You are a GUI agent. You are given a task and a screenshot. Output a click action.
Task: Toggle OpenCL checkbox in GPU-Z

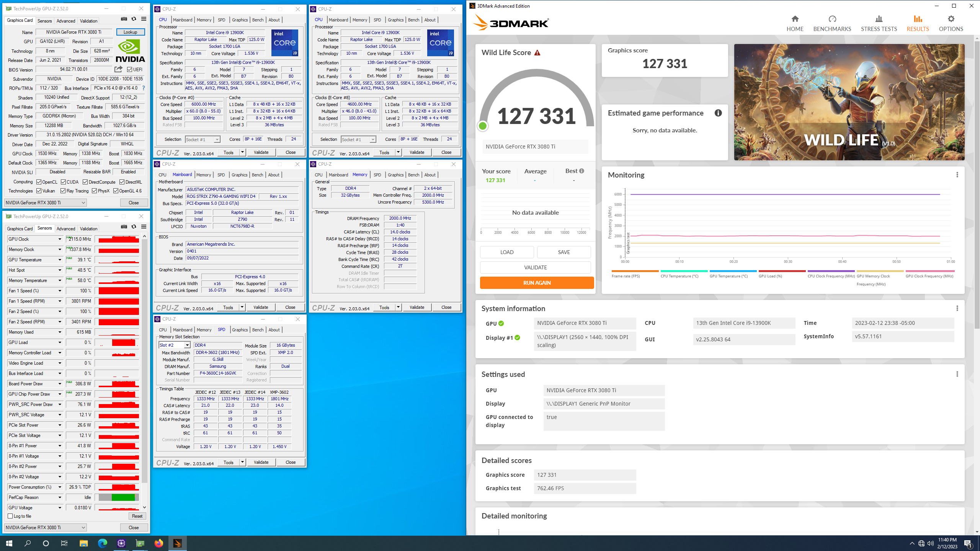[x=39, y=182]
